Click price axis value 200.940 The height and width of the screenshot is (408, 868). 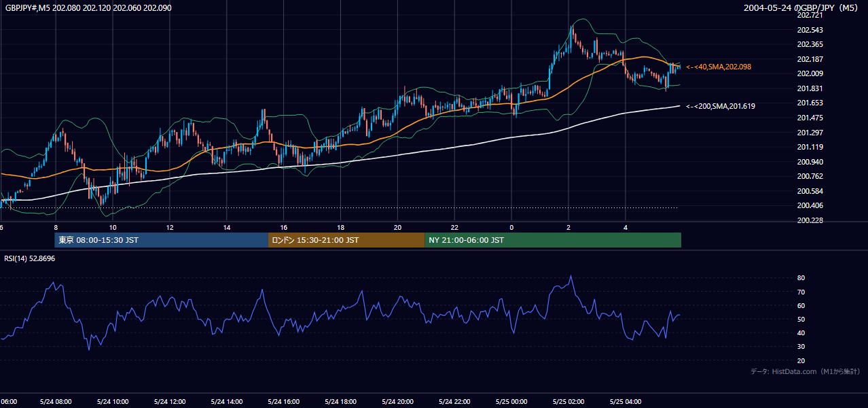click(x=810, y=162)
